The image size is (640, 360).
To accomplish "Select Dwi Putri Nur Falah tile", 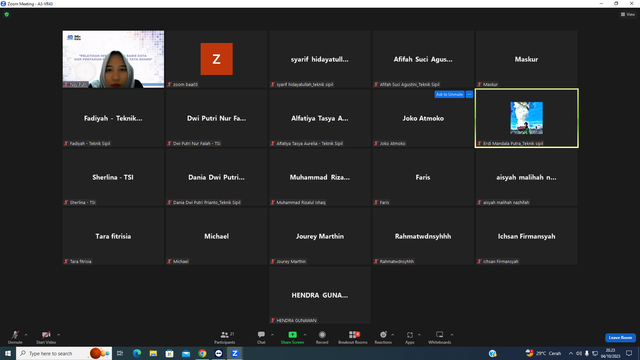I will coord(216,118).
